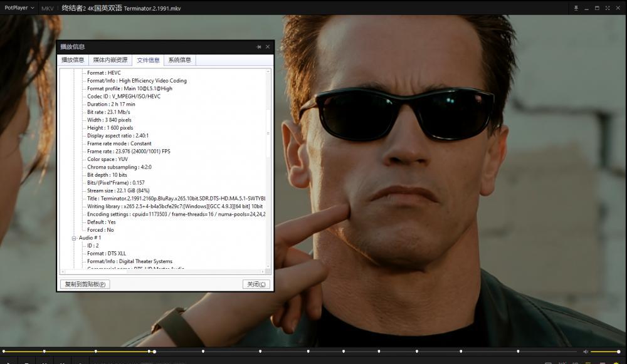Select the Audio # 1 tree item
This screenshot has height=364, width=627.
coord(90,237)
